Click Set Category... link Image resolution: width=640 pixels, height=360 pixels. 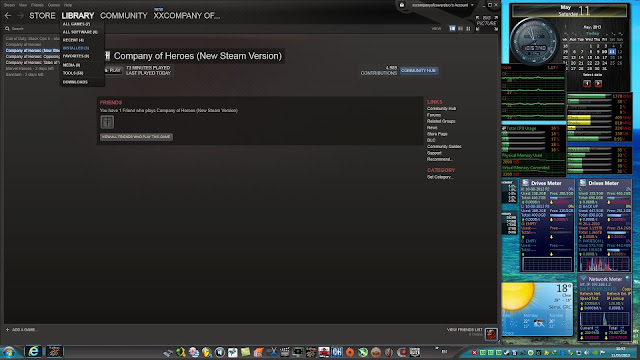[440, 177]
